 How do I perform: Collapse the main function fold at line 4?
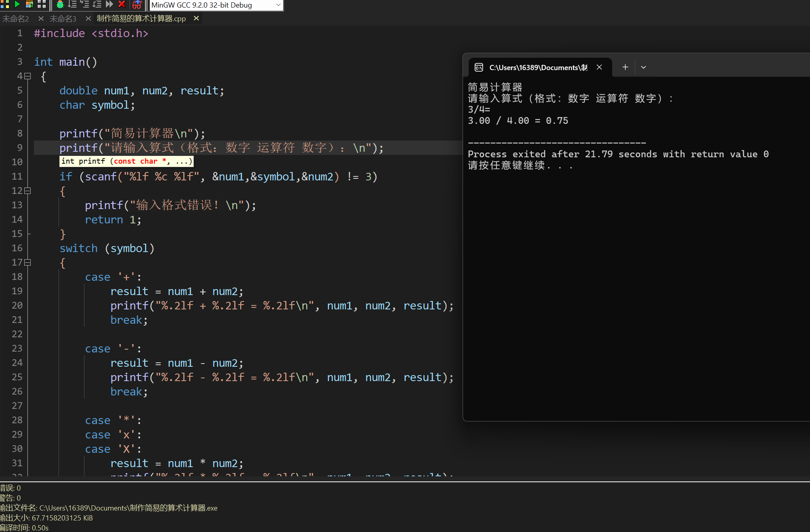27,76
